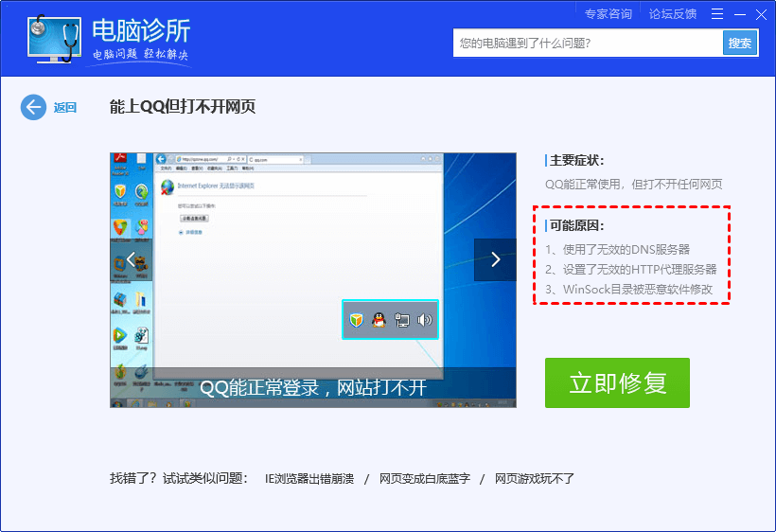Click the shield icon in highlighted tray
The width and height of the screenshot is (776, 532).
coord(356,320)
